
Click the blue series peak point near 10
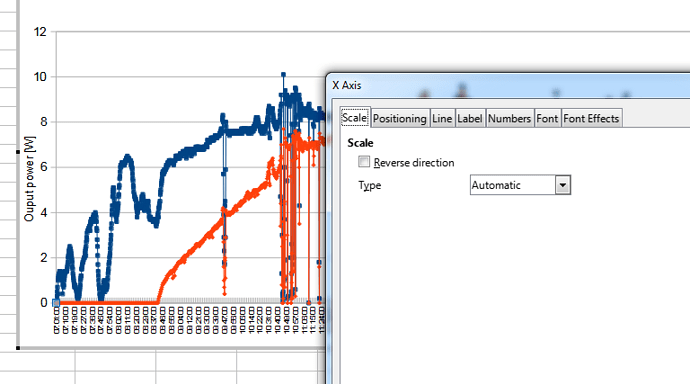tap(283, 75)
